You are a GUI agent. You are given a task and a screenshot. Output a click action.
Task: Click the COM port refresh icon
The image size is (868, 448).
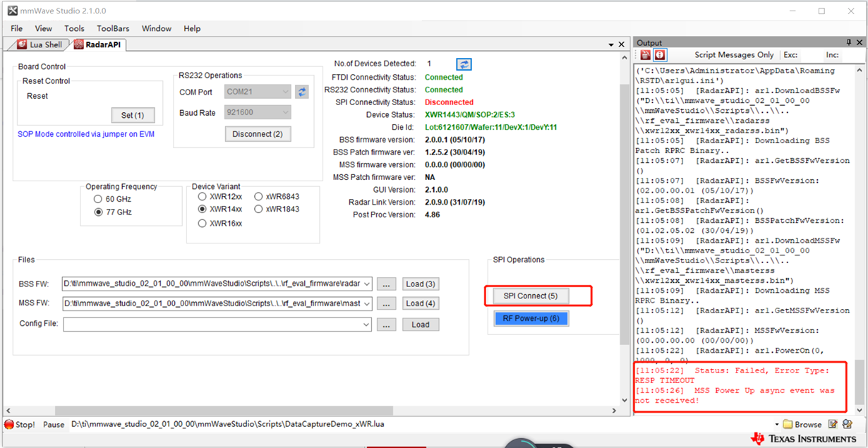coord(302,92)
